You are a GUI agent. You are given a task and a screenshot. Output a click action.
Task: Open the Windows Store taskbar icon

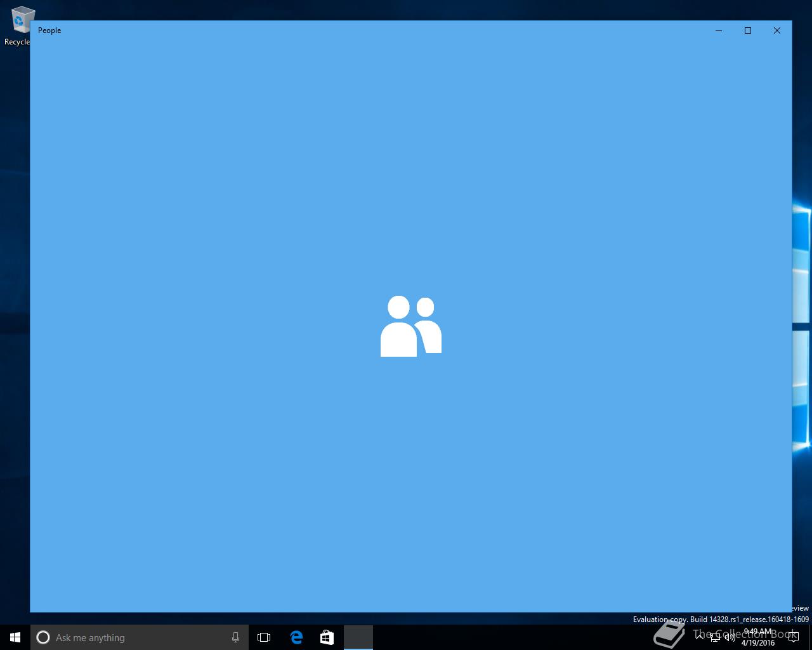[327, 637]
